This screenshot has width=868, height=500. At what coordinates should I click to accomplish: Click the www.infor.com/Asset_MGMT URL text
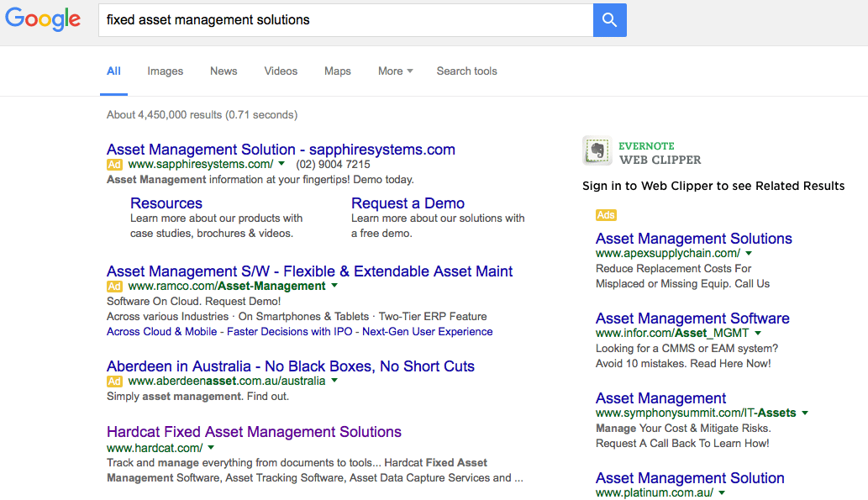pos(672,334)
